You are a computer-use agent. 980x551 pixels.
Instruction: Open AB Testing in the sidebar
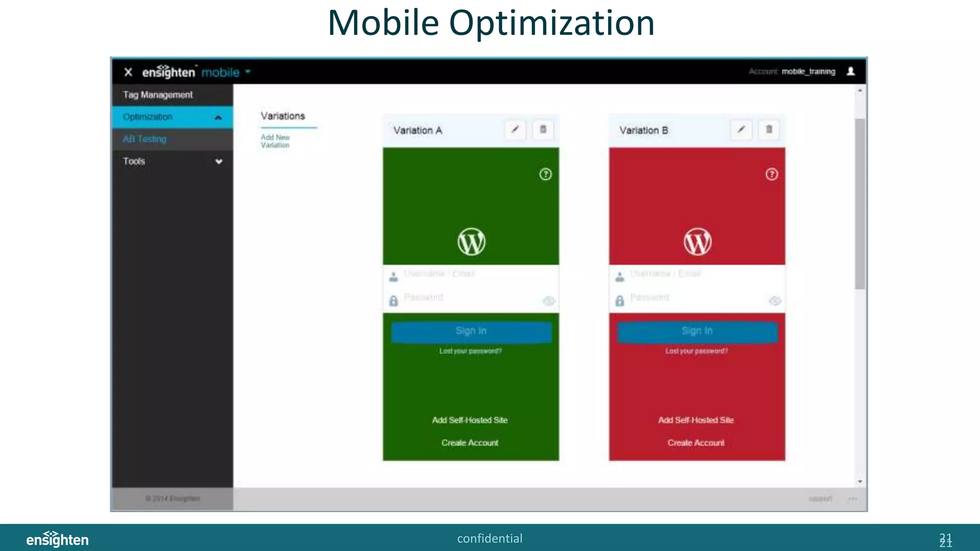[x=172, y=139]
